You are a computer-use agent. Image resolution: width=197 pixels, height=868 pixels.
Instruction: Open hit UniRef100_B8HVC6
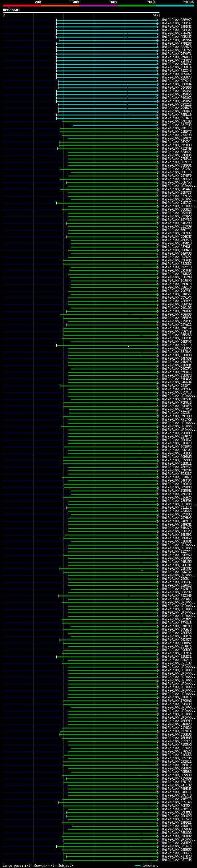[177, 192]
